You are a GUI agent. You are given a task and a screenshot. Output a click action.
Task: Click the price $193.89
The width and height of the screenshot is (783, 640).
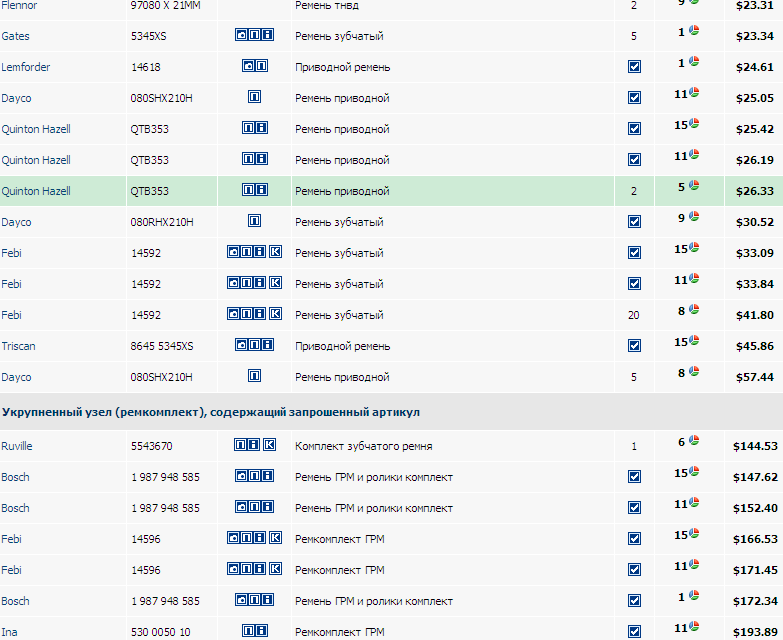[x=755, y=632]
